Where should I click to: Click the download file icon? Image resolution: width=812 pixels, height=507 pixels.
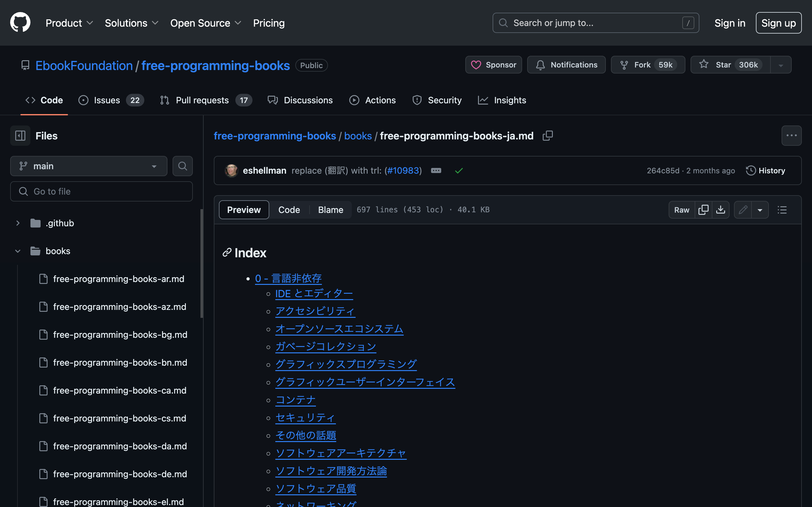(720, 209)
